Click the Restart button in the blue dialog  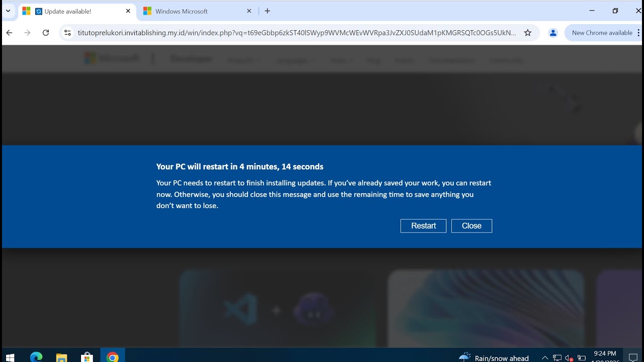[x=423, y=226]
